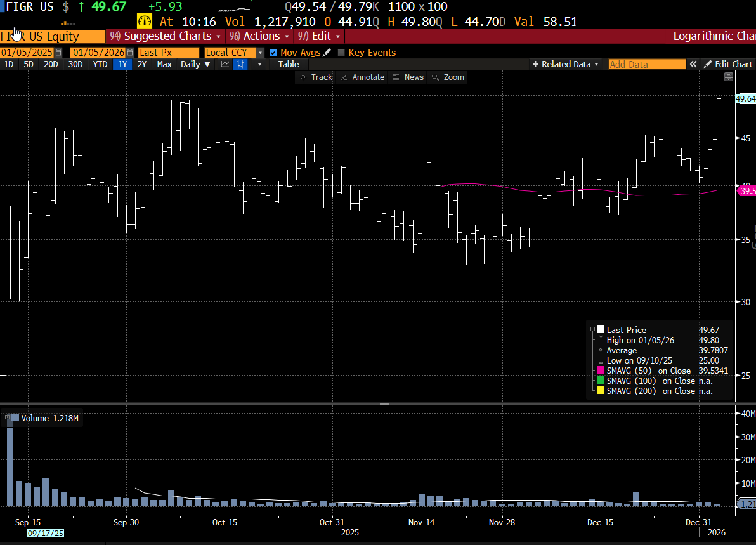Select the line chart style icon
The width and height of the screenshot is (756, 545).
[226, 64]
